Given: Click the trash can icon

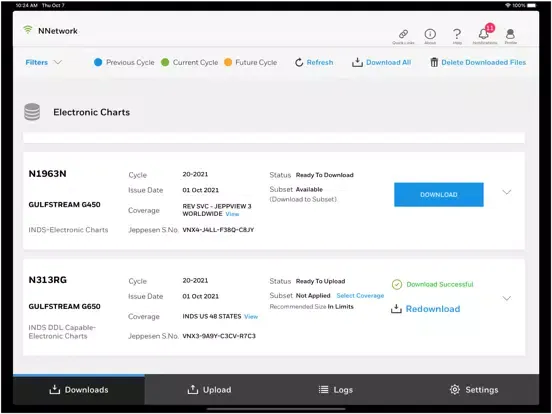Looking at the screenshot, I should pyautogui.click(x=434, y=62).
